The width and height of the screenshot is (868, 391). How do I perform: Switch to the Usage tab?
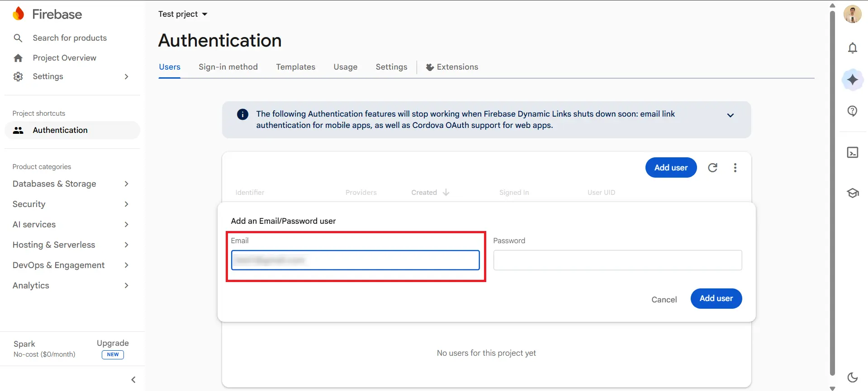point(346,67)
